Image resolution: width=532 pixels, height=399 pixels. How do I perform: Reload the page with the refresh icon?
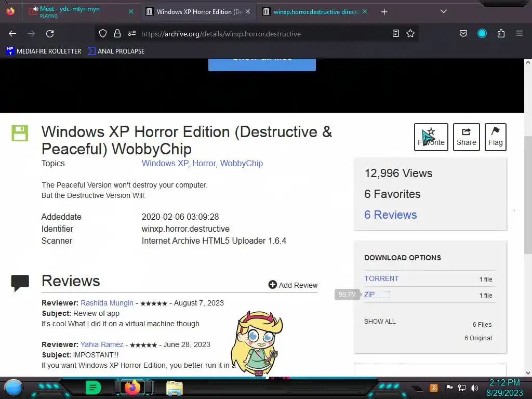50,34
